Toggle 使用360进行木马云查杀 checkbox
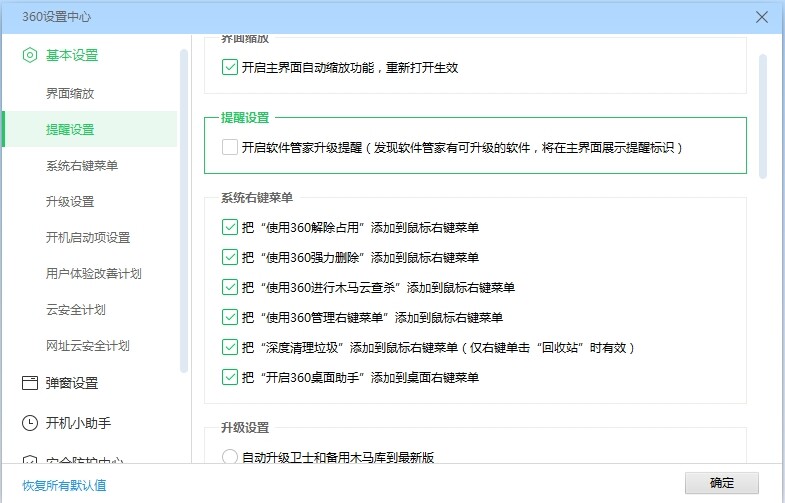Image resolution: width=785 pixels, height=503 pixels. point(229,287)
